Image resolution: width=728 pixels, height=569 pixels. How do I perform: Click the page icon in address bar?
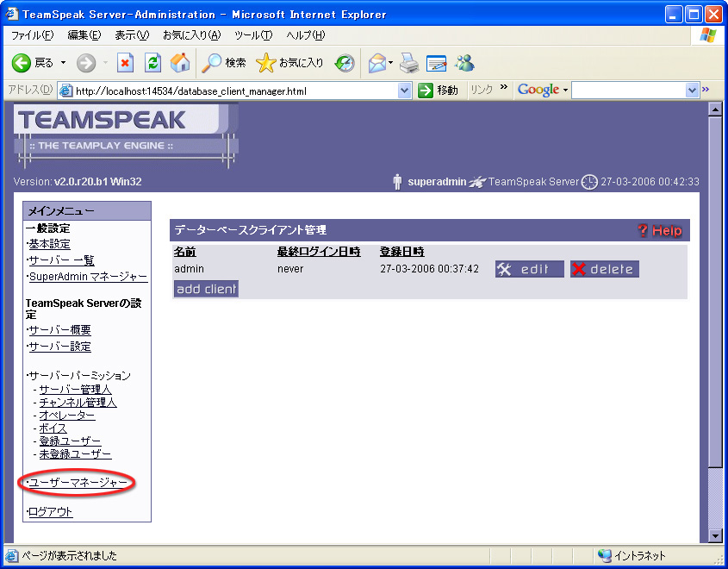point(66,91)
